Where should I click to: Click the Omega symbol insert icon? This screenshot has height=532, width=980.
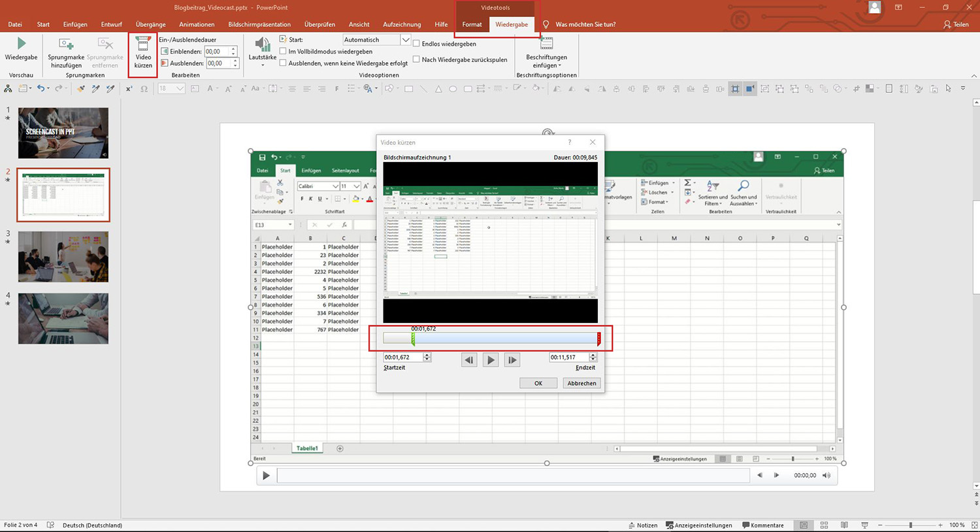[144, 89]
